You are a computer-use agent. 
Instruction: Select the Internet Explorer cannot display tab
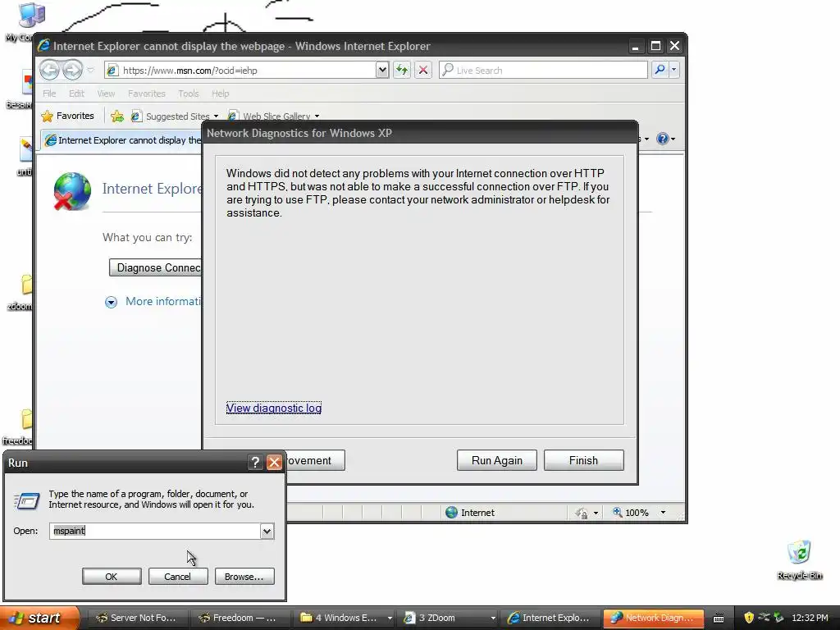click(x=121, y=140)
